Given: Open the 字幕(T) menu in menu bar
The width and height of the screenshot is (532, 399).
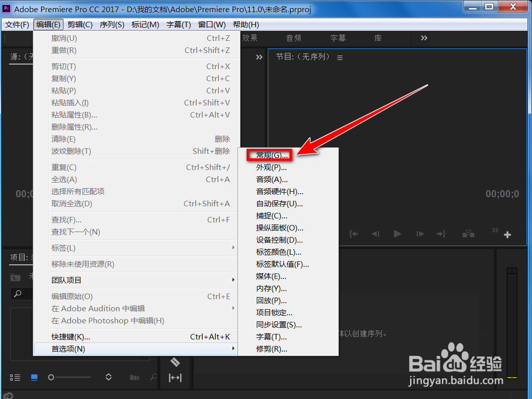Looking at the screenshot, I should pyautogui.click(x=179, y=25).
